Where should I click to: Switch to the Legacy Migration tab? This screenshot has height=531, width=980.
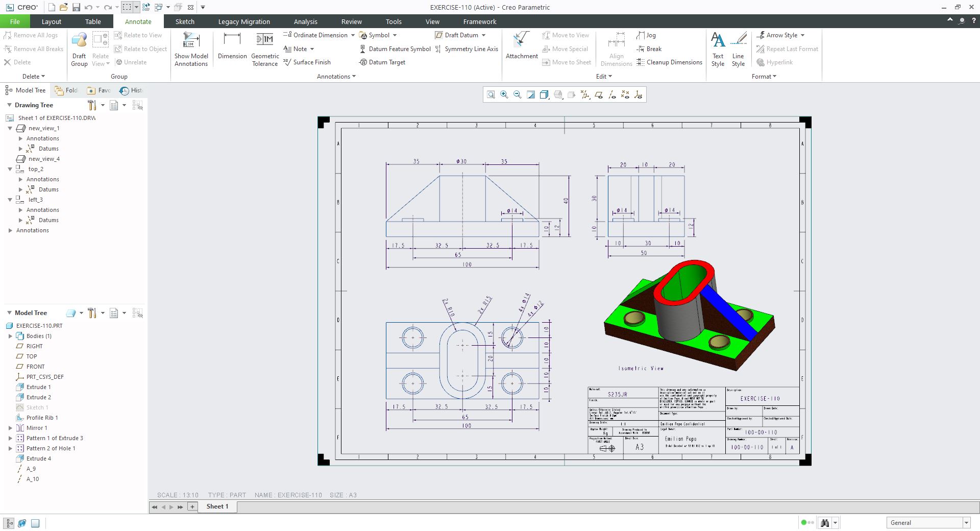pos(244,21)
